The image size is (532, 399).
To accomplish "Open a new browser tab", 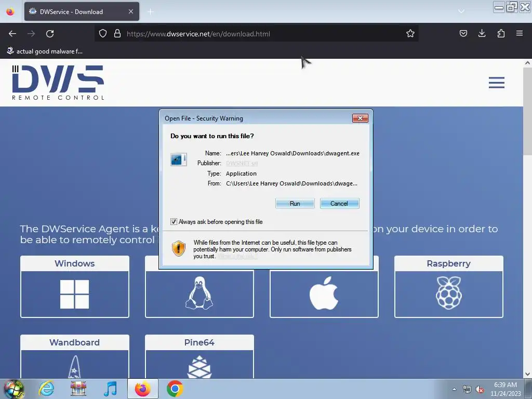I will click(150, 11).
